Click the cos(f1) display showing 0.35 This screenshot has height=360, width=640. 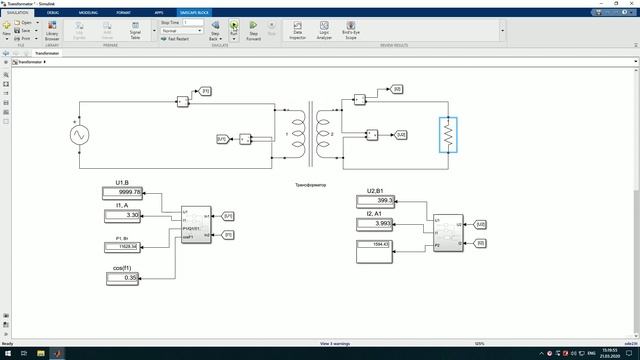(x=122, y=278)
